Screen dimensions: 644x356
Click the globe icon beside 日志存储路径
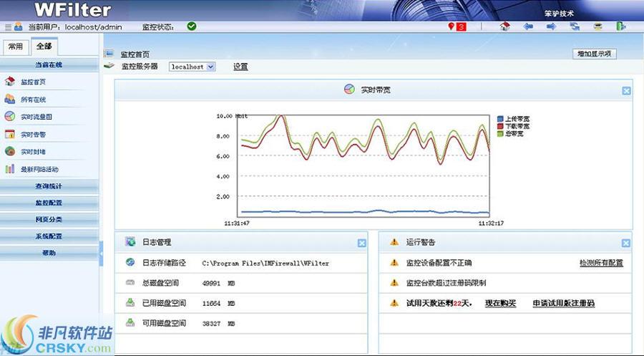tap(130, 262)
